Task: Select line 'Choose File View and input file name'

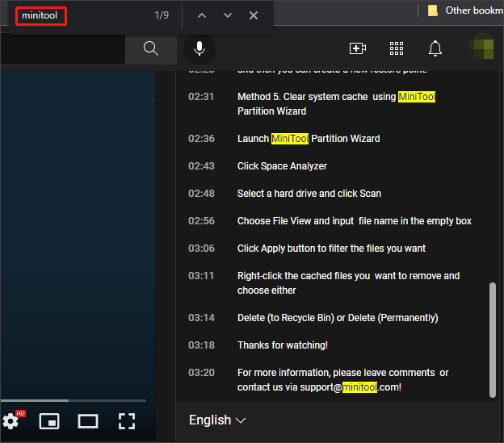Action: (355, 221)
